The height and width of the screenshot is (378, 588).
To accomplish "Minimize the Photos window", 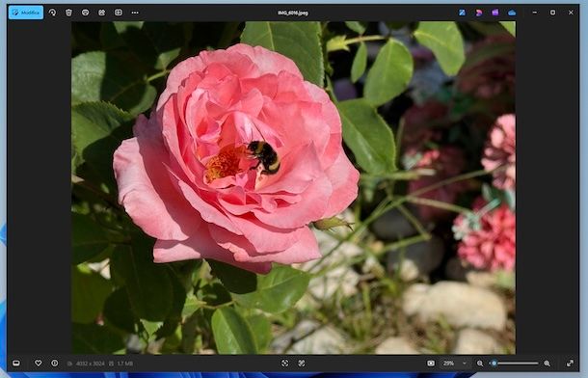I will pos(535,13).
